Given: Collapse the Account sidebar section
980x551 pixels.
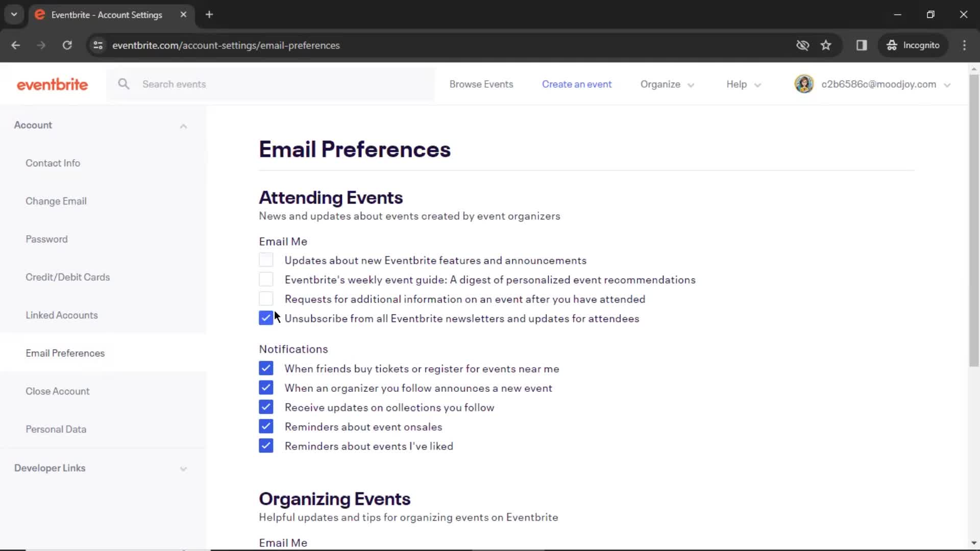Looking at the screenshot, I should [183, 126].
